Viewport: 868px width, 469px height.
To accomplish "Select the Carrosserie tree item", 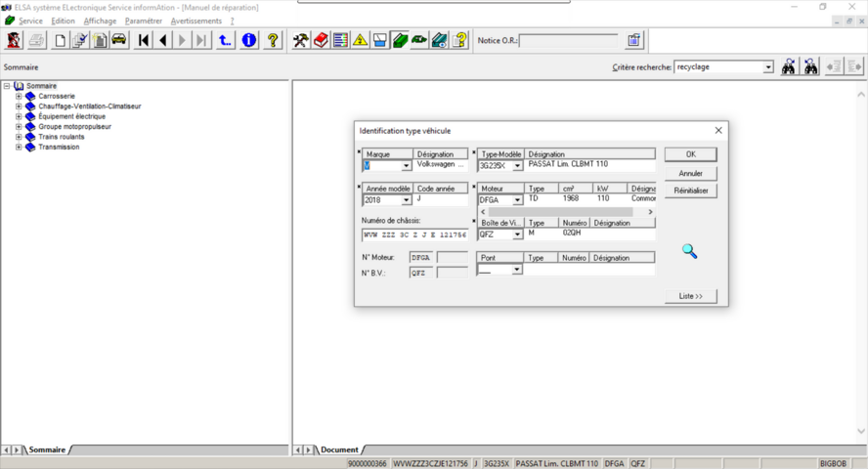I will point(57,96).
